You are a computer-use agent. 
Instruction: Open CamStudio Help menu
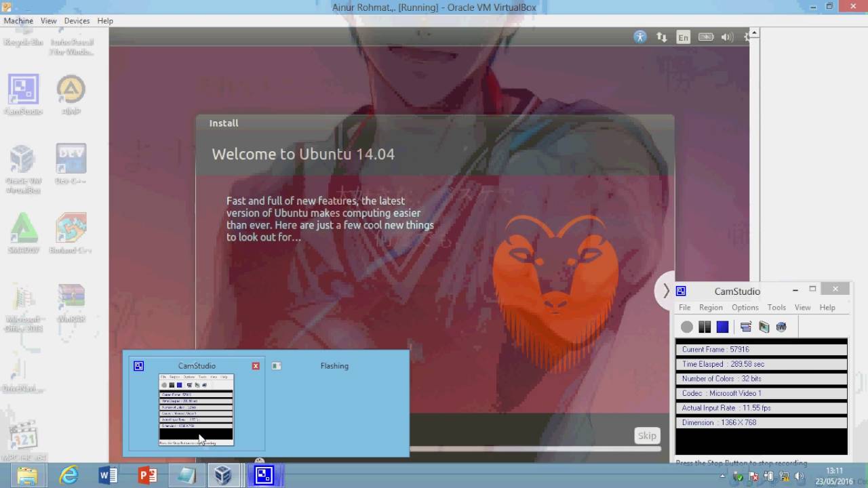[x=827, y=307]
